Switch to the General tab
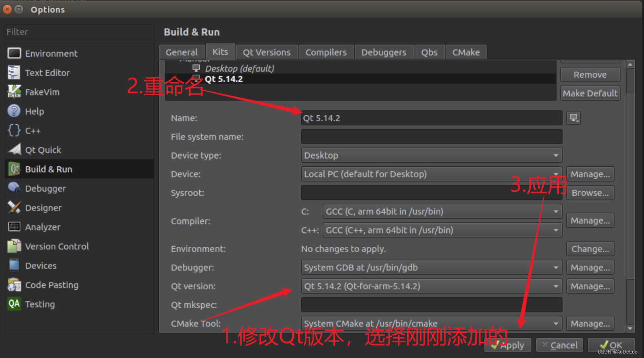Screen dimensions: 644x358 pyautogui.click(x=182, y=52)
